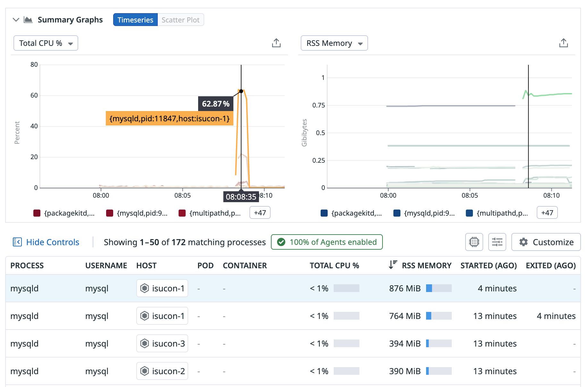Select mysqld process row with 390 MiB
Viewport: 588px width, 387px height.
tap(293, 371)
